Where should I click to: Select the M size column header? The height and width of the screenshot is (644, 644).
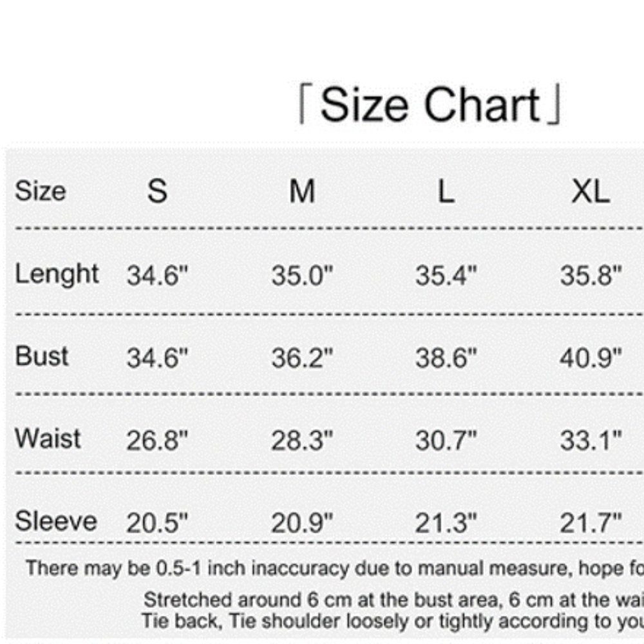pyautogui.click(x=302, y=191)
